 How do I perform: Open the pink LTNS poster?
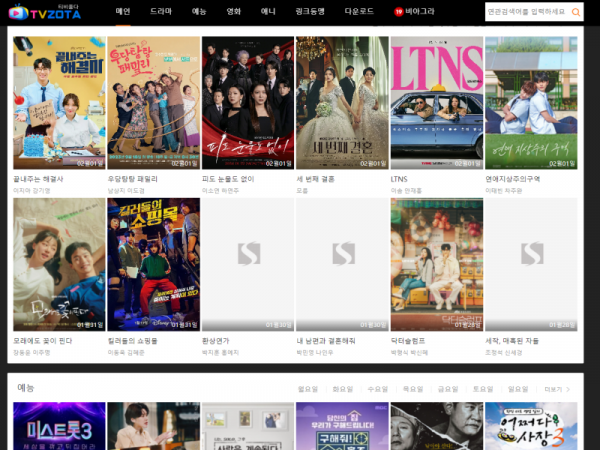point(436,103)
